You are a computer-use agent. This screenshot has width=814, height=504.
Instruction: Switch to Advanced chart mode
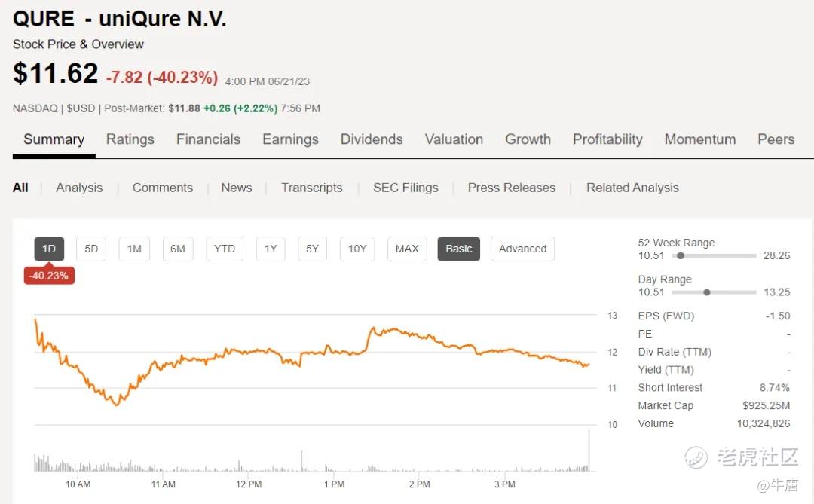pos(522,249)
